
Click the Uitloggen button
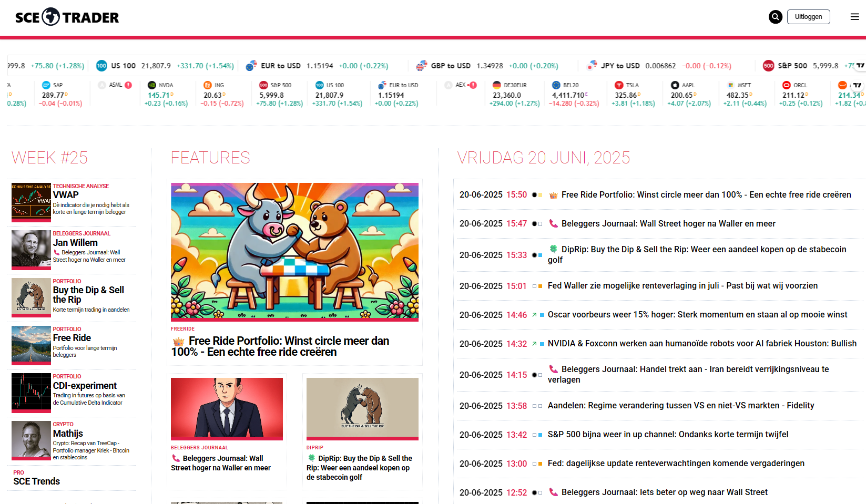pos(808,17)
